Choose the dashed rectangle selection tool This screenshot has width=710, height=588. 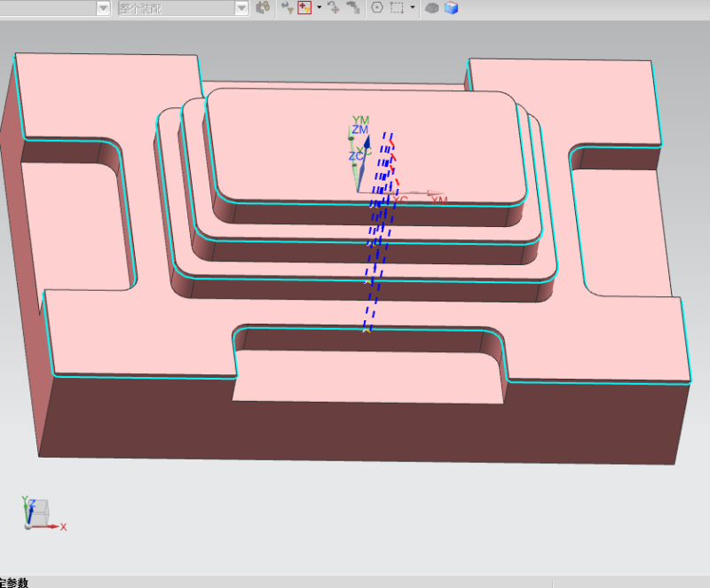click(x=397, y=8)
